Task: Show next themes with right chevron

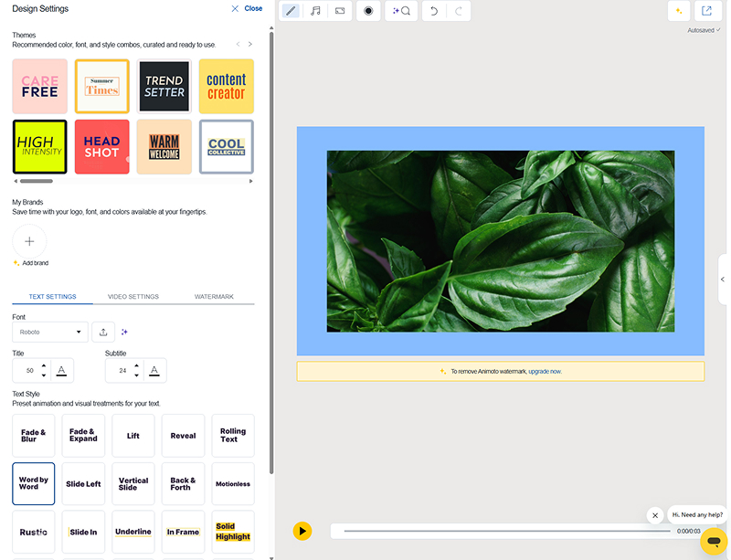Action: [x=250, y=44]
